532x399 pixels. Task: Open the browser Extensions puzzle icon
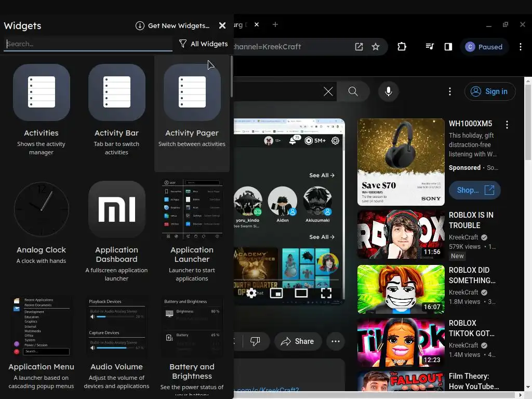(402, 47)
